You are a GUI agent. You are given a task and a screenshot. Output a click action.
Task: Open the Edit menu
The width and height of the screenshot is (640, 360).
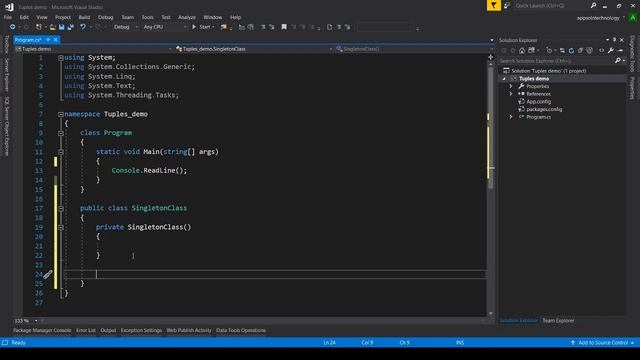pos(24,17)
